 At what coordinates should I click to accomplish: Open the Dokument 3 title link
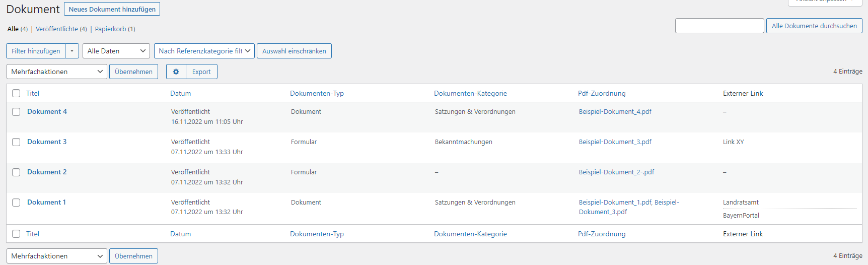(47, 142)
